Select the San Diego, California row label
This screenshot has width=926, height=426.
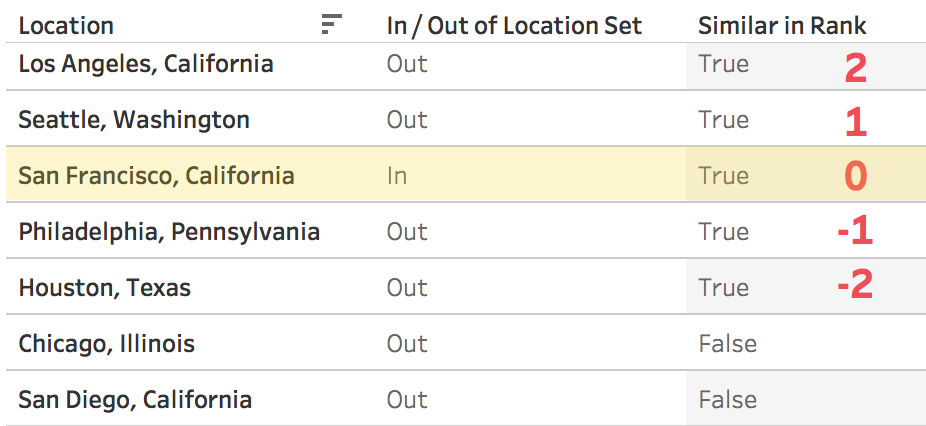pyautogui.click(x=135, y=400)
